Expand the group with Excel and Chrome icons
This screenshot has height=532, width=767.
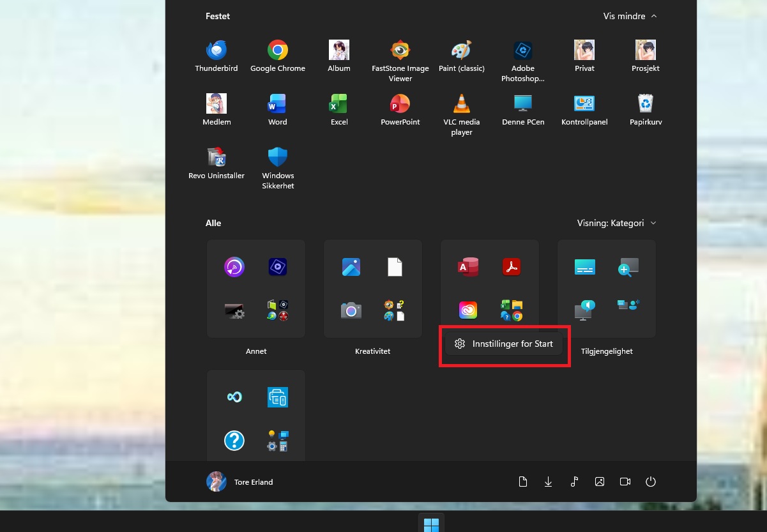pos(512,310)
